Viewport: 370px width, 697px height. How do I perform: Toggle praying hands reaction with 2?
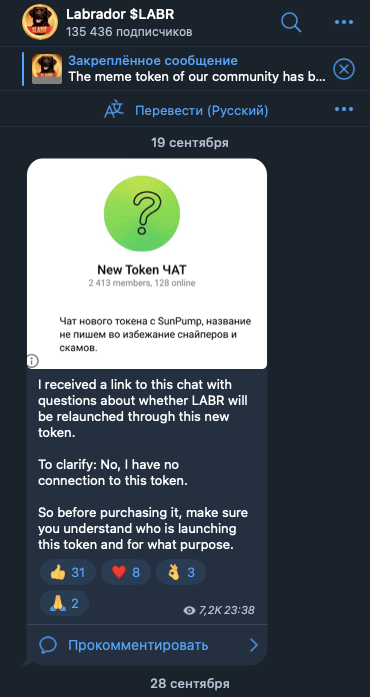coord(64,603)
